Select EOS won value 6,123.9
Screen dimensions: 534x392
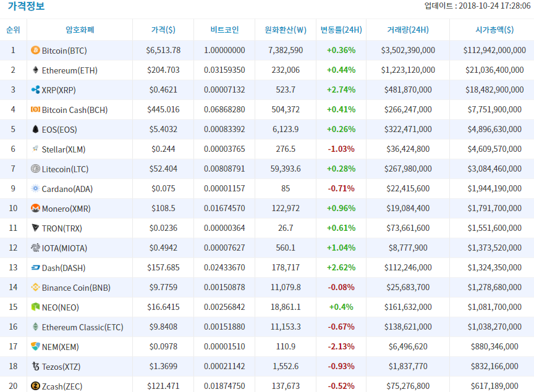coord(286,129)
